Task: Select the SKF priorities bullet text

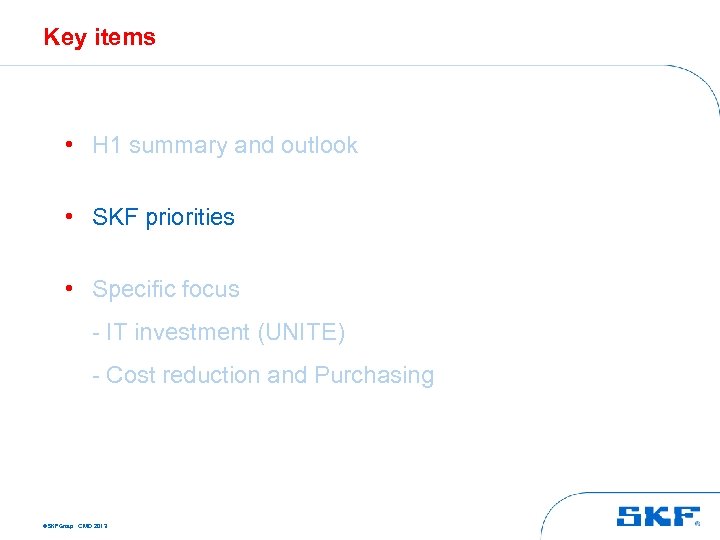Action: tap(163, 218)
